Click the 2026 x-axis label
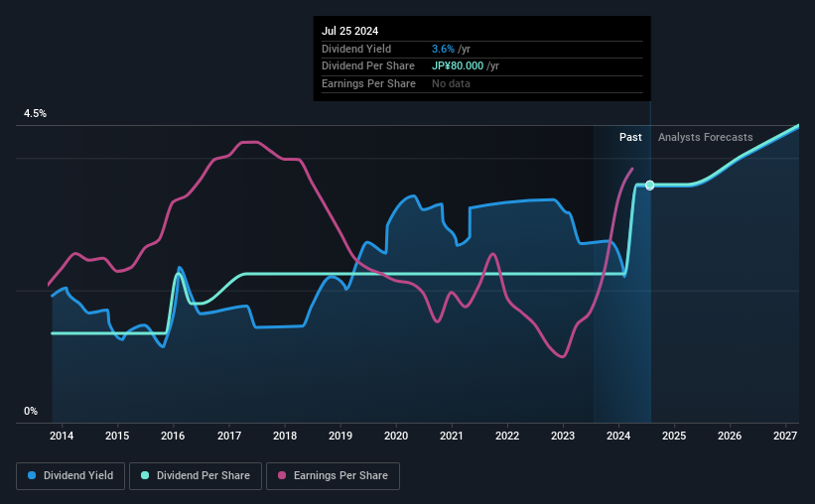Viewport: 815px width, 504px height. coord(730,436)
